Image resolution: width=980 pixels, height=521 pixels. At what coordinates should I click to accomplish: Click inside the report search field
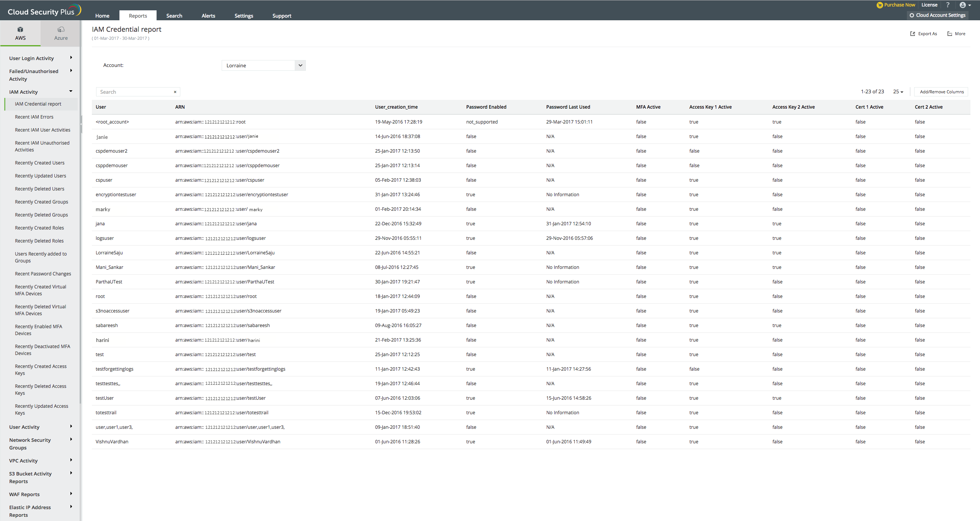130,92
